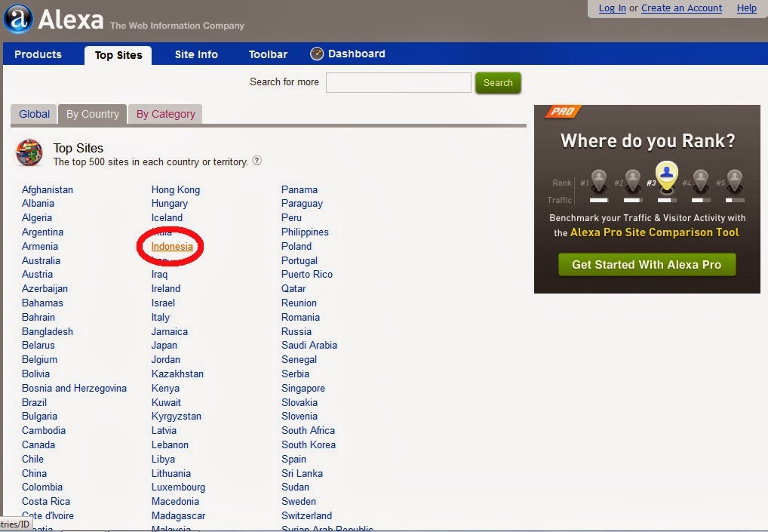Viewport: 768px width, 532px height.
Task: Open the Afghanistan country link
Action: pos(48,189)
